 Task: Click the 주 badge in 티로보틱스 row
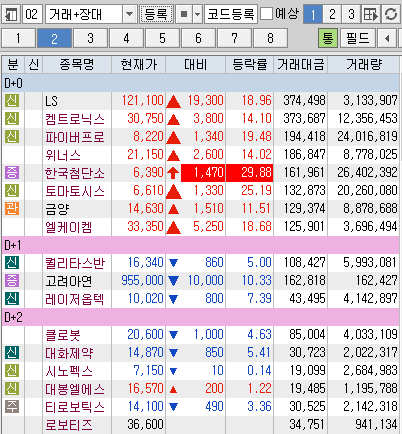12,407
